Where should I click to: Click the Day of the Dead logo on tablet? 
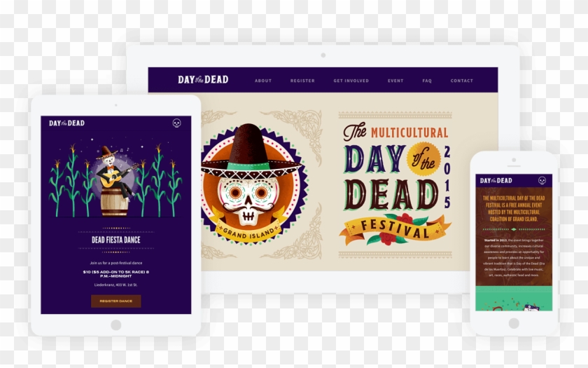coord(66,123)
